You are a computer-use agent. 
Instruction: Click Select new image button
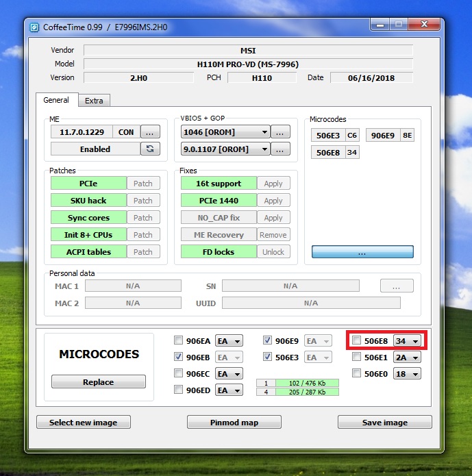click(x=83, y=423)
